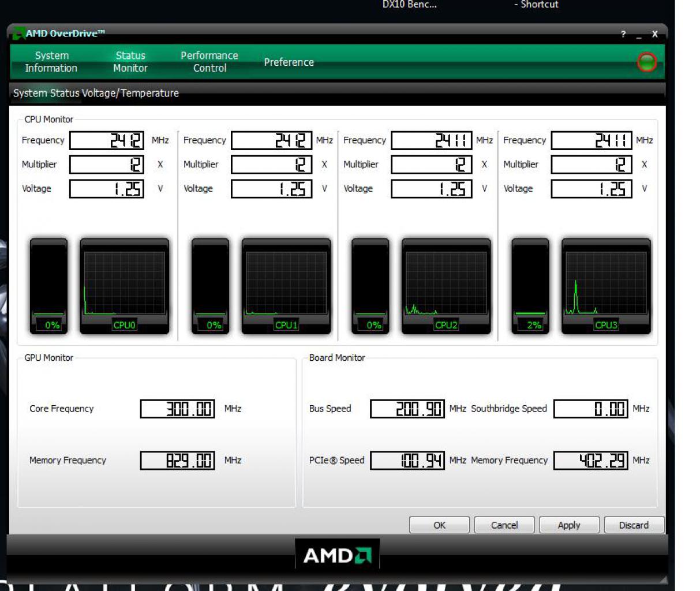Click the "- Shortcut" desktop icon label

point(537,5)
